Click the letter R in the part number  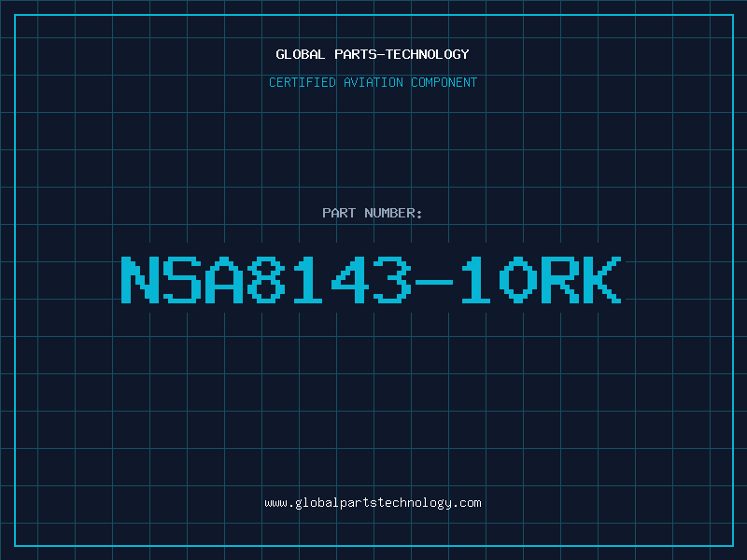coord(559,279)
